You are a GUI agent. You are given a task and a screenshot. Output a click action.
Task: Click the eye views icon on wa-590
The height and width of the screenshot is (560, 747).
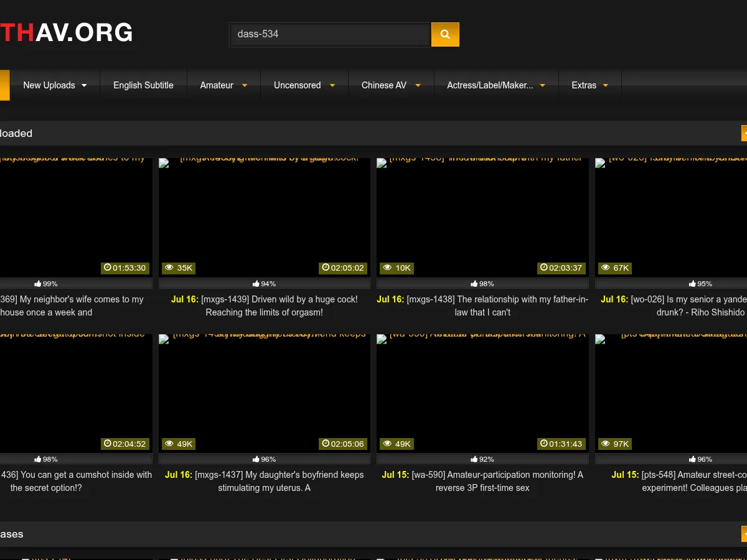point(387,444)
